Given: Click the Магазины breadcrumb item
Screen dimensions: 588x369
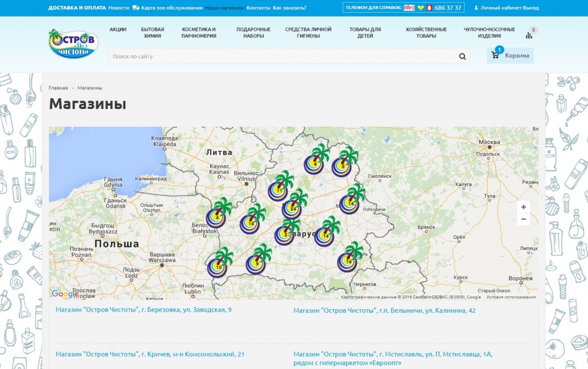Looking at the screenshot, I should tap(90, 88).
